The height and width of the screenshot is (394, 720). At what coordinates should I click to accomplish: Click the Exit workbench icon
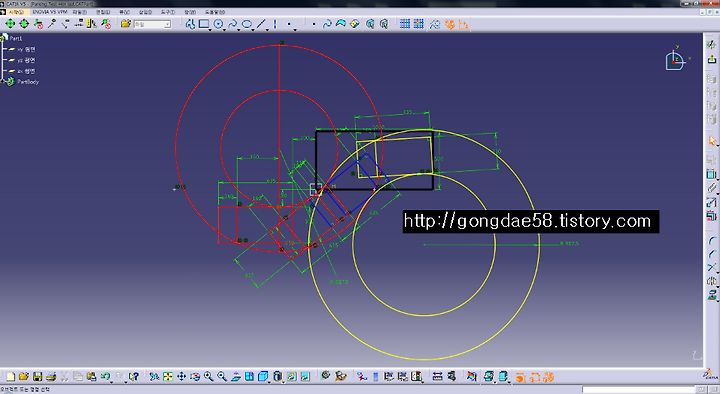coord(711,59)
